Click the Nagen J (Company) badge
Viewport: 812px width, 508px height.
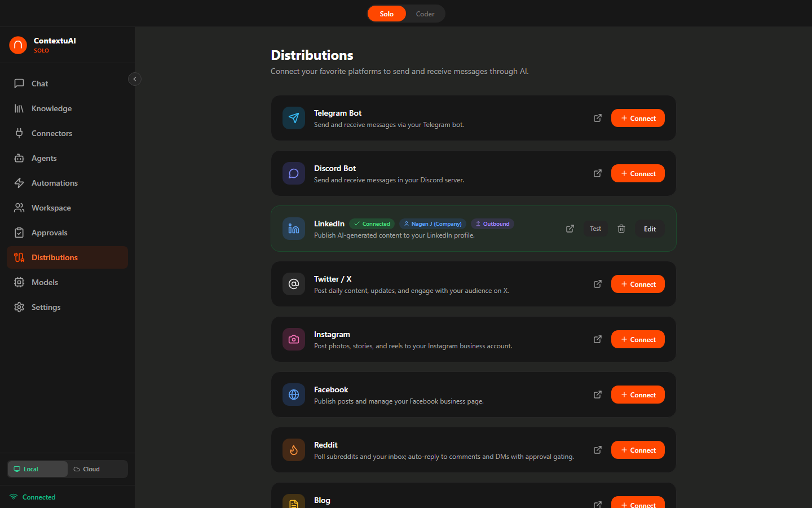point(433,224)
